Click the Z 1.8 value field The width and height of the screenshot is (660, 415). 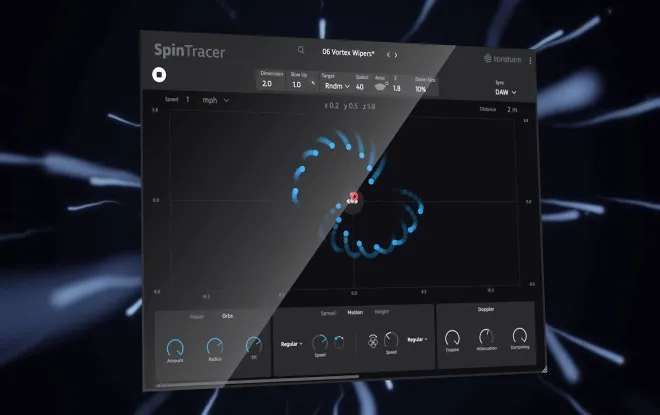(x=397, y=88)
